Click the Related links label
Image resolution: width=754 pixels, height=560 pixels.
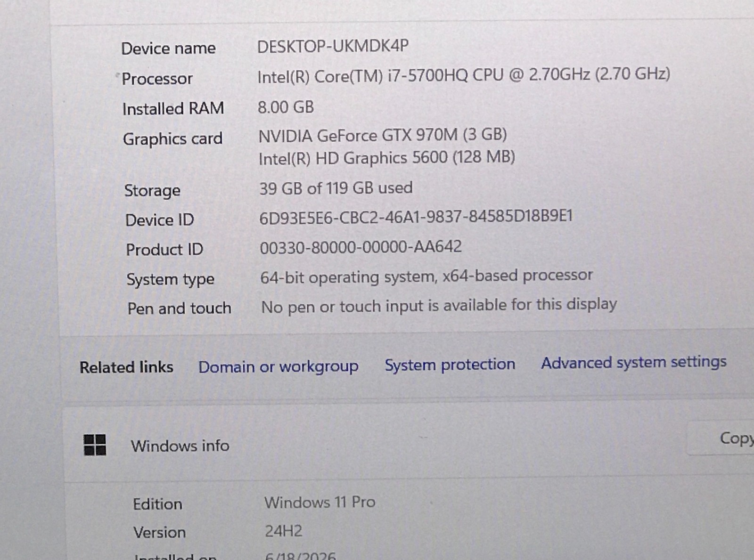(126, 367)
